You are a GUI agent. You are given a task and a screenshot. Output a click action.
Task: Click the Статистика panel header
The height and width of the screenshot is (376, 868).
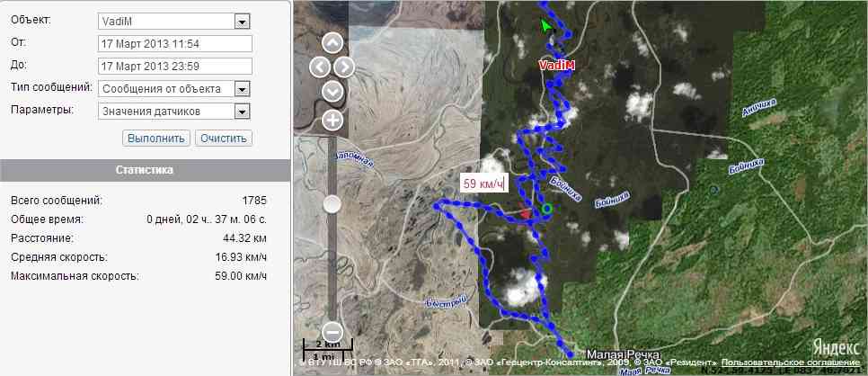tap(145, 170)
